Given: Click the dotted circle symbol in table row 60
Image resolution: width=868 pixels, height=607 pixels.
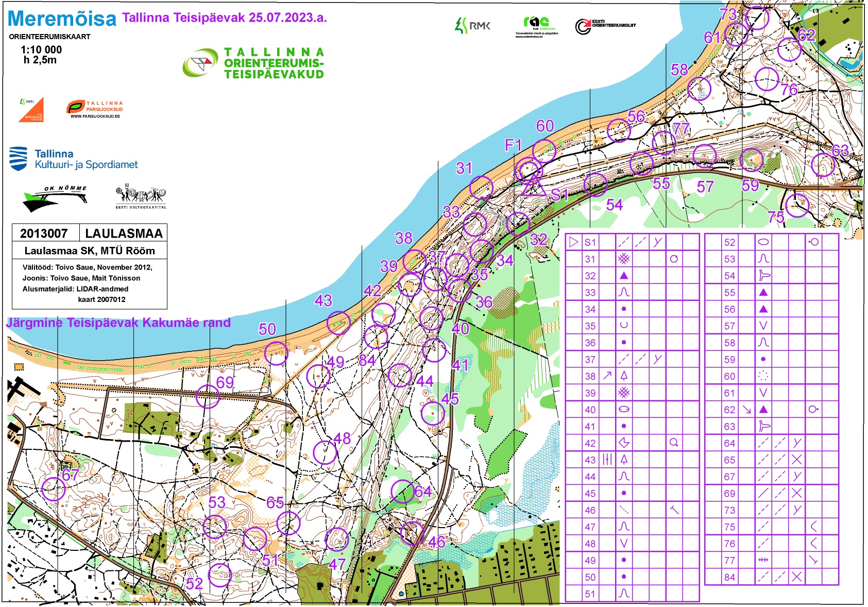Looking at the screenshot, I should pyautogui.click(x=763, y=376).
